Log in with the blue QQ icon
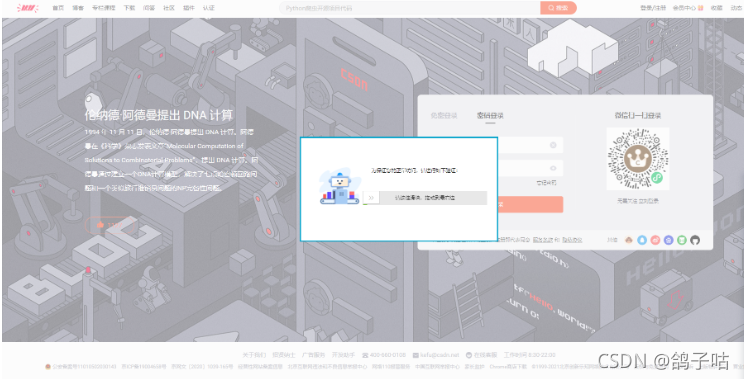This screenshot has width=744, height=379. pyautogui.click(x=642, y=240)
